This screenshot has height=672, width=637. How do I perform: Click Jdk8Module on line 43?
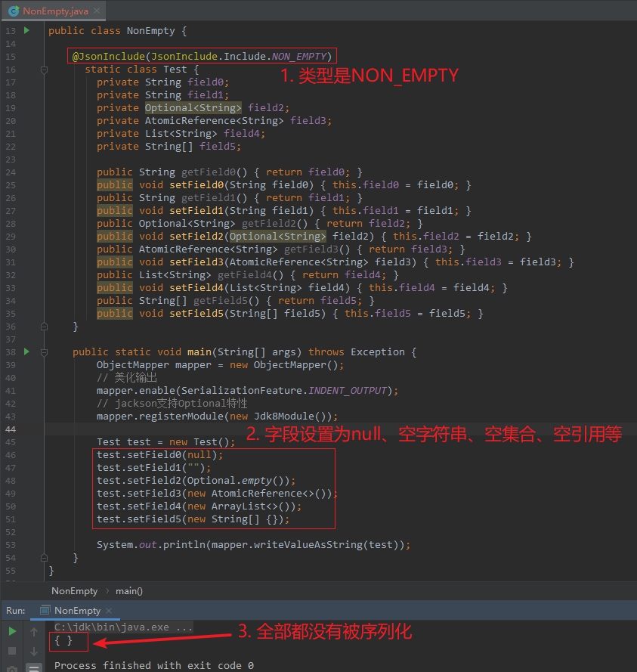[284, 417]
